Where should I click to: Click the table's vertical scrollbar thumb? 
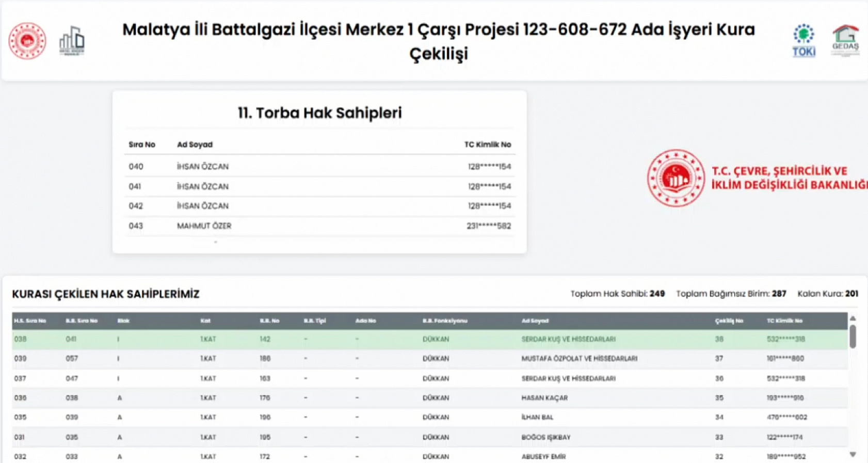click(853, 336)
